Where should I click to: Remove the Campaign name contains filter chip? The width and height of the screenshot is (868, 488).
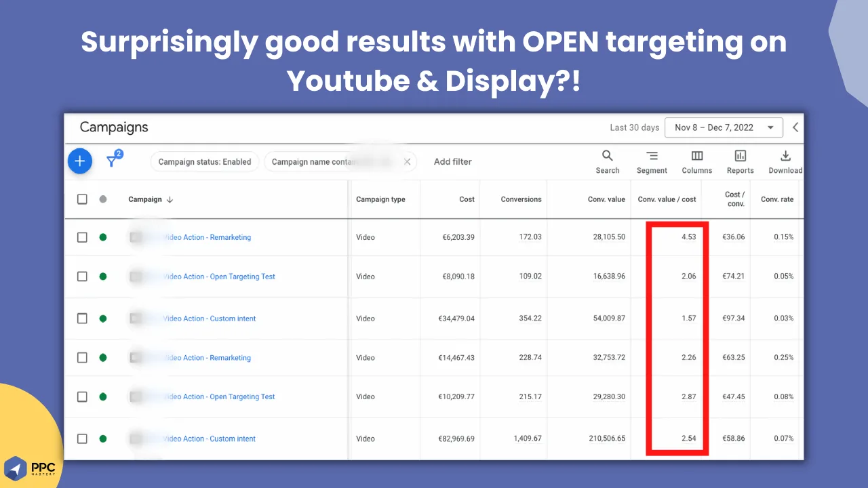tap(408, 162)
